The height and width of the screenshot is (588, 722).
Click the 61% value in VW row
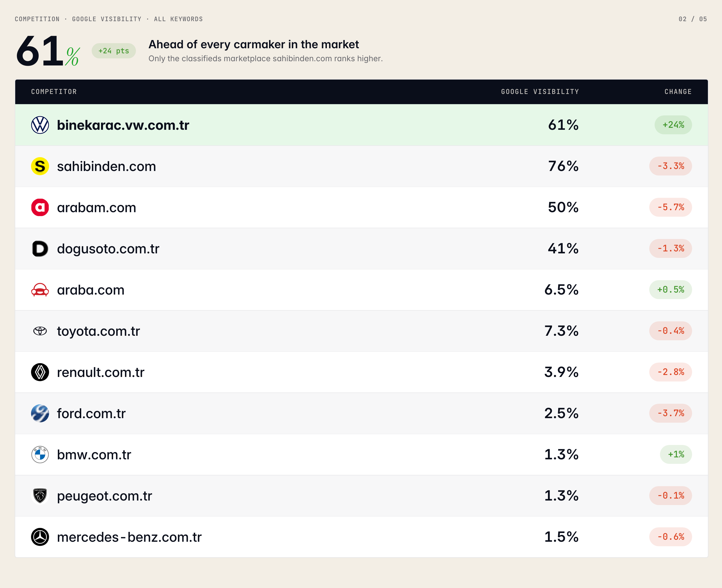pos(563,125)
